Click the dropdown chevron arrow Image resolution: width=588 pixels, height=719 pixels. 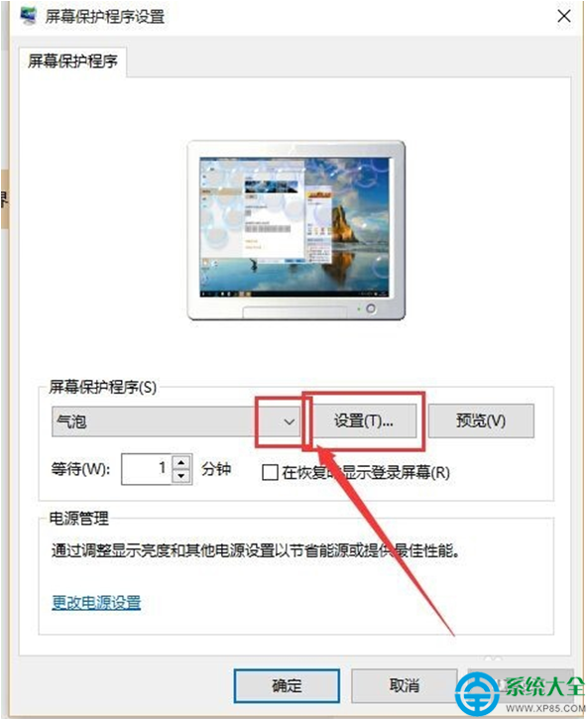pyautogui.click(x=289, y=421)
